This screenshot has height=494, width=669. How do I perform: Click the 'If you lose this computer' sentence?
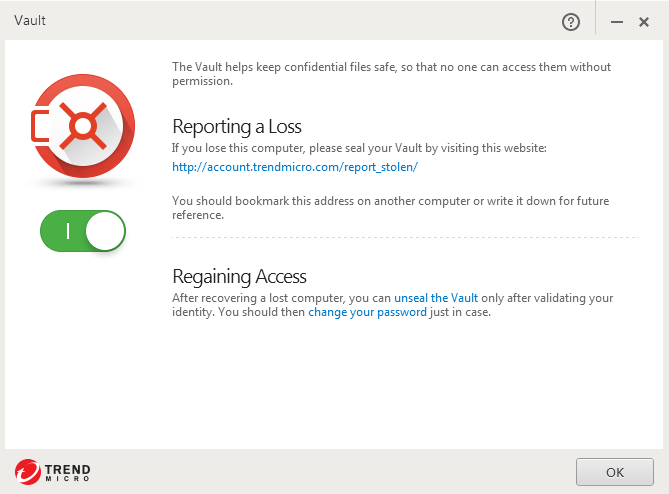coord(359,148)
